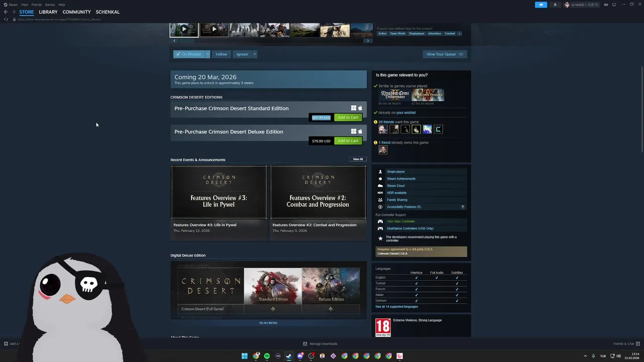Open accessibility features help question mark
This screenshot has height=362, width=644.
[463, 207]
